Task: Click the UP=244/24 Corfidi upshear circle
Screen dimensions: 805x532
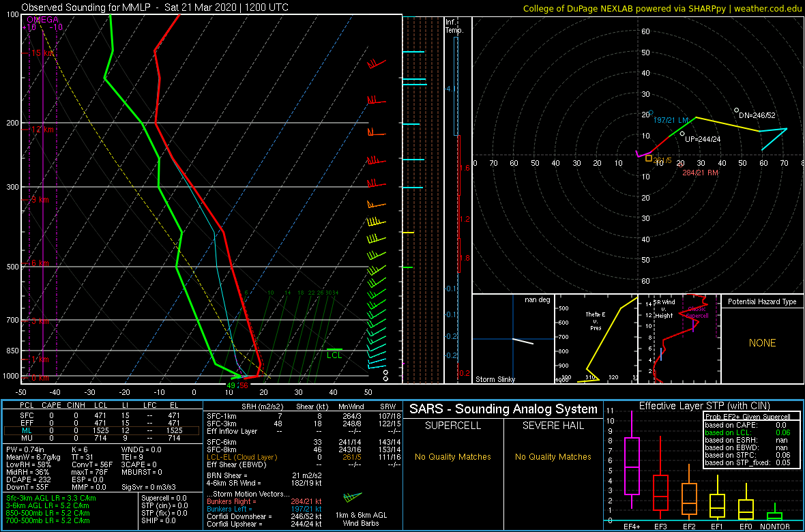Action: [682, 134]
